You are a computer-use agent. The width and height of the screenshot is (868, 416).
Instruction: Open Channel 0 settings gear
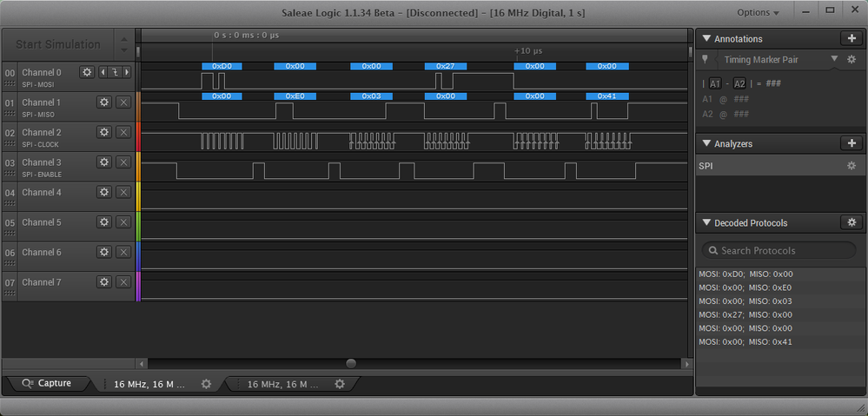86,72
